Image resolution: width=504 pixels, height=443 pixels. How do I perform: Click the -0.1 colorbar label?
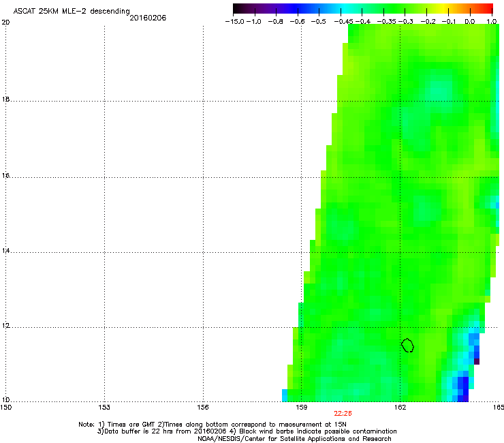449,22
